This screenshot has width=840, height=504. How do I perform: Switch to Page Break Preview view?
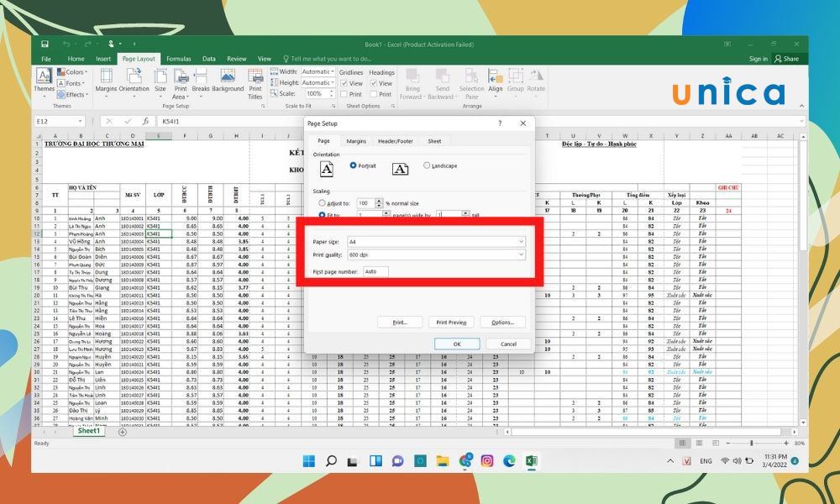(x=716, y=443)
